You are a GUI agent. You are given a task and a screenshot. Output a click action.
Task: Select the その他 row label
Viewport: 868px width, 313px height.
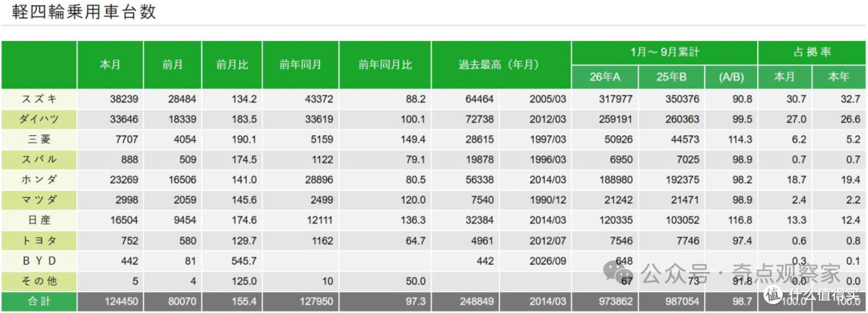pyautogui.click(x=39, y=281)
